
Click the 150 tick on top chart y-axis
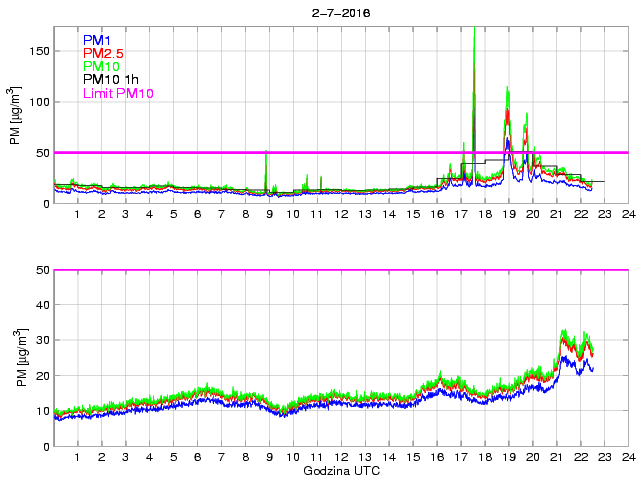37,51
